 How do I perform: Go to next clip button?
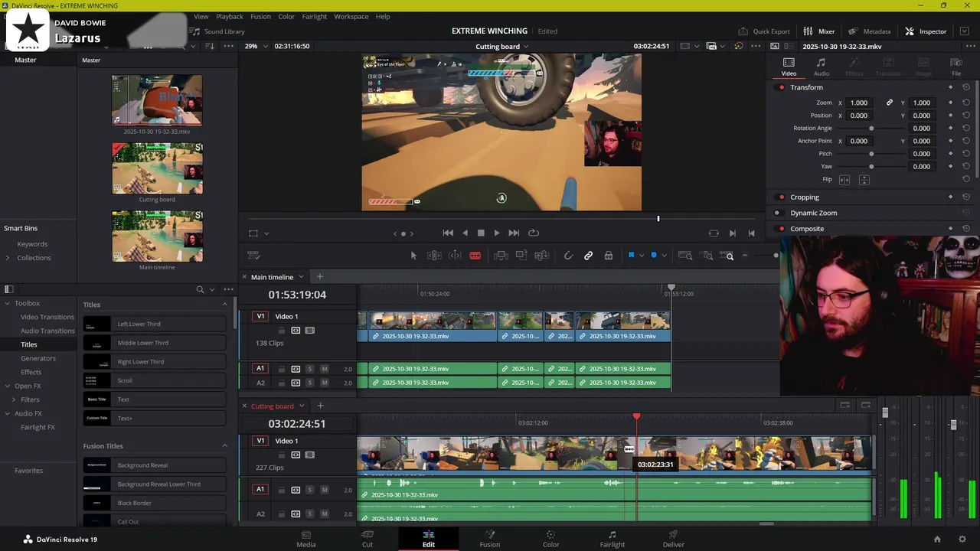click(x=732, y=233)
